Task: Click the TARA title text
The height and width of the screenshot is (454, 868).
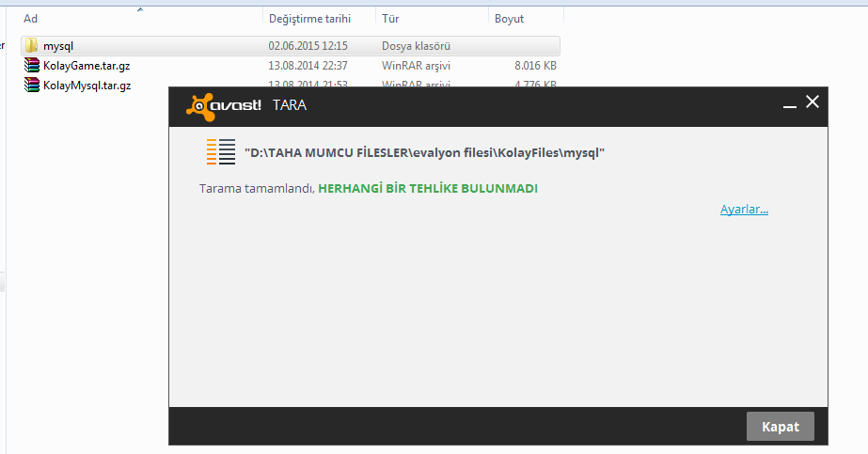Action: pos(290,105)
